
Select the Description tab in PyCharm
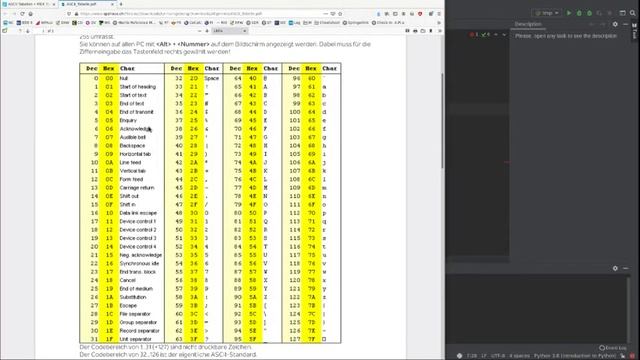pyautogui.click(x=528, y=24)
